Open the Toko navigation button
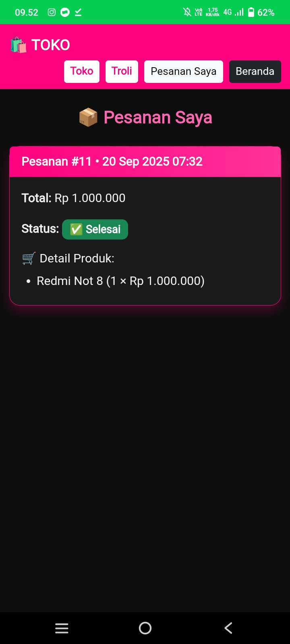290x644 pixels. tap(82, 71)
